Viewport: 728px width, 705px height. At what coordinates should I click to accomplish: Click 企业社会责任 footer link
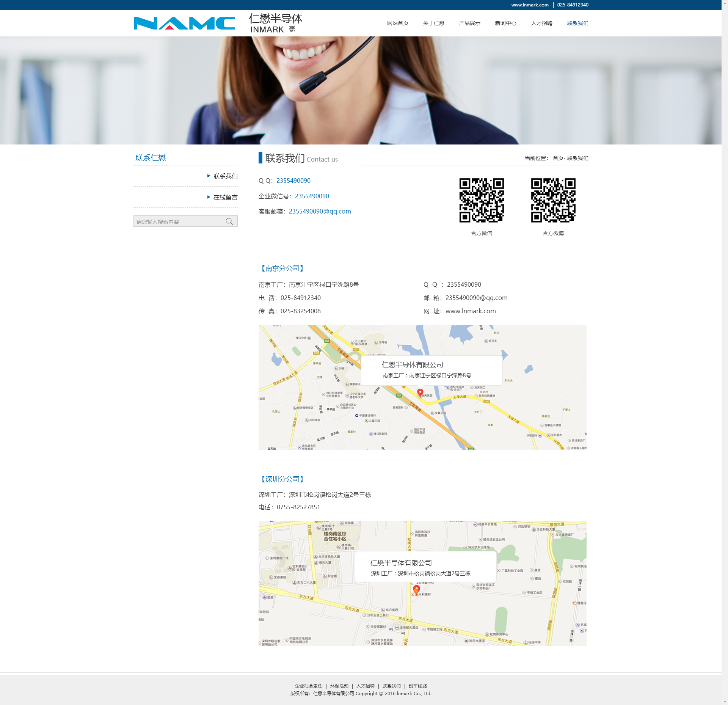(x=309, y=686)
